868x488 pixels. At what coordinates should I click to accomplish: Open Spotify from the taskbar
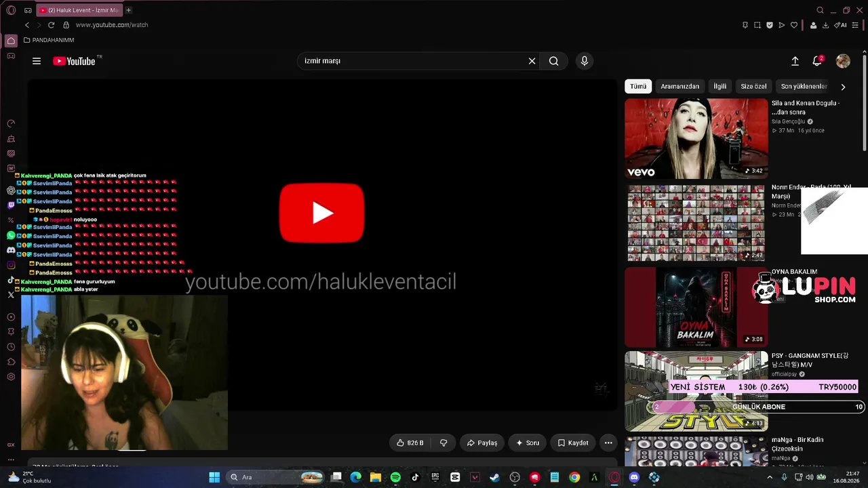point(395,477)
